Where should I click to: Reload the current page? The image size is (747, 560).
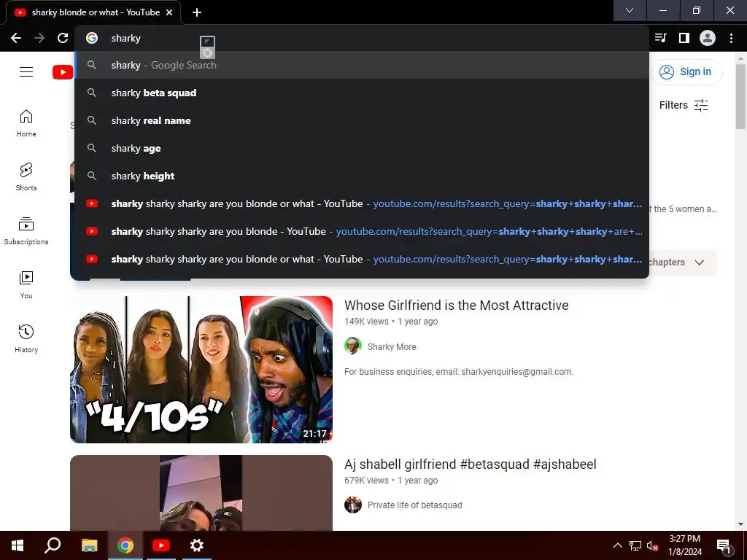pyautogui.click(x=63, y=38)
